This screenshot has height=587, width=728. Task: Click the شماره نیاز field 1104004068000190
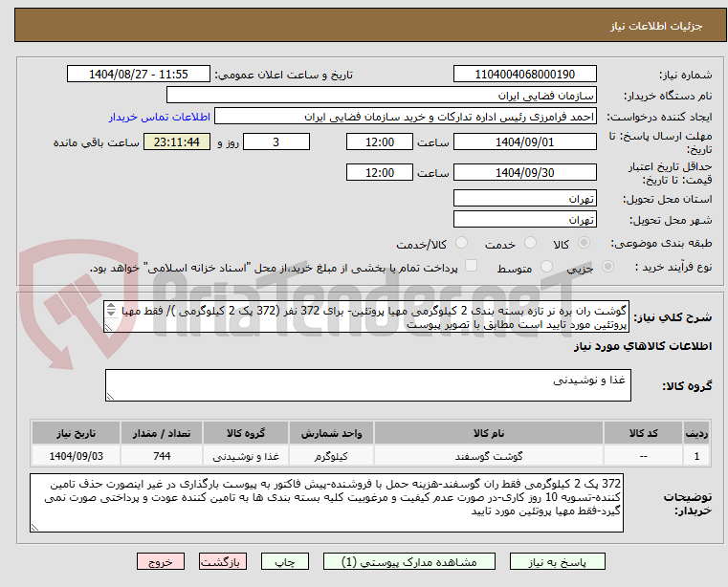click(x=524, y=75)
